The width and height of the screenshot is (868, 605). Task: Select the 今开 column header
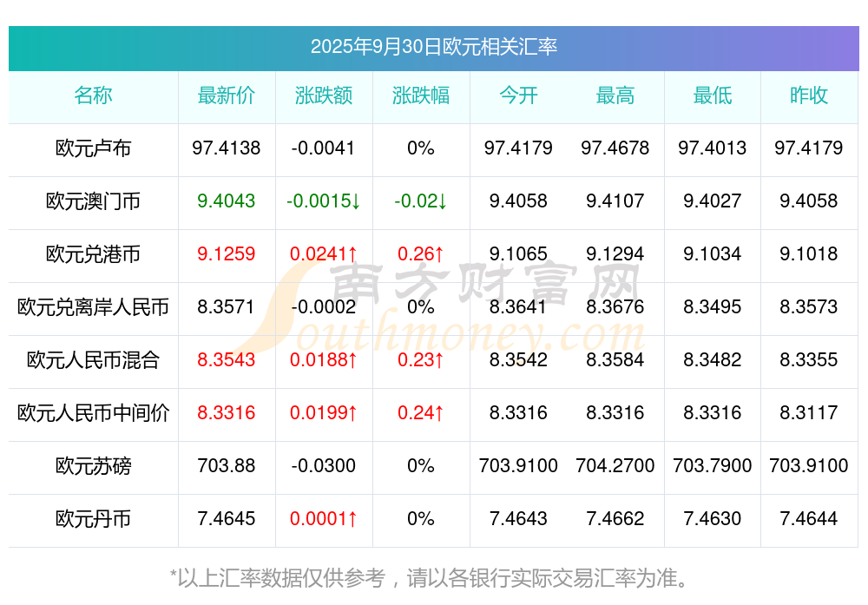click(518, 95)
